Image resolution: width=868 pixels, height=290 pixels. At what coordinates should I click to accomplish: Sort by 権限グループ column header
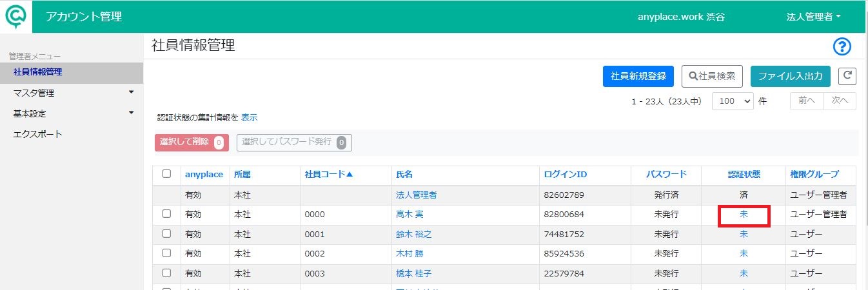pos(815,174)
